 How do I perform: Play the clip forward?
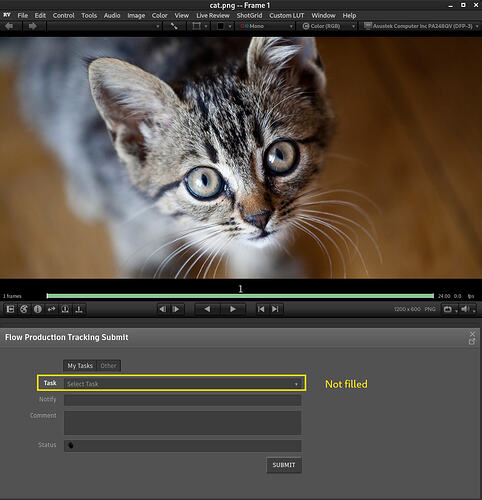(x=233, y=309)
